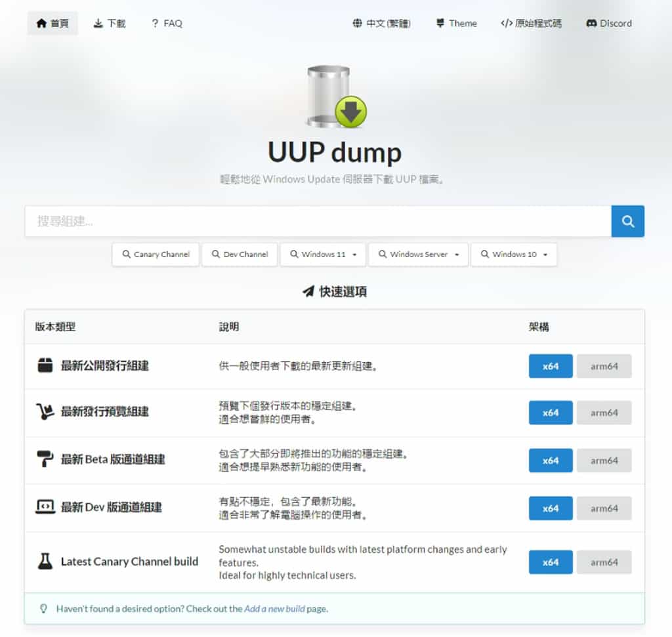Click the question mark icon beside FAQ
Screen dimensions: 672x637
tap(155, 23)
